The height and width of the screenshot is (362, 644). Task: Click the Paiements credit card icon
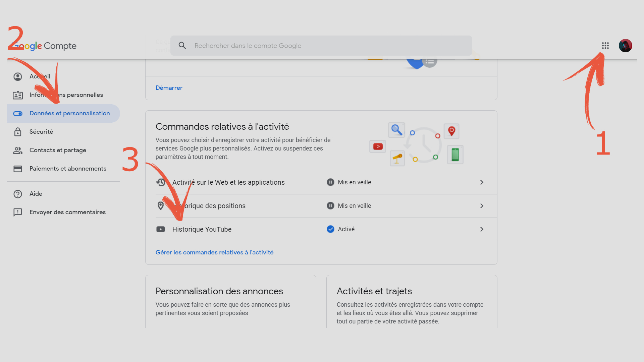(18, 169)
